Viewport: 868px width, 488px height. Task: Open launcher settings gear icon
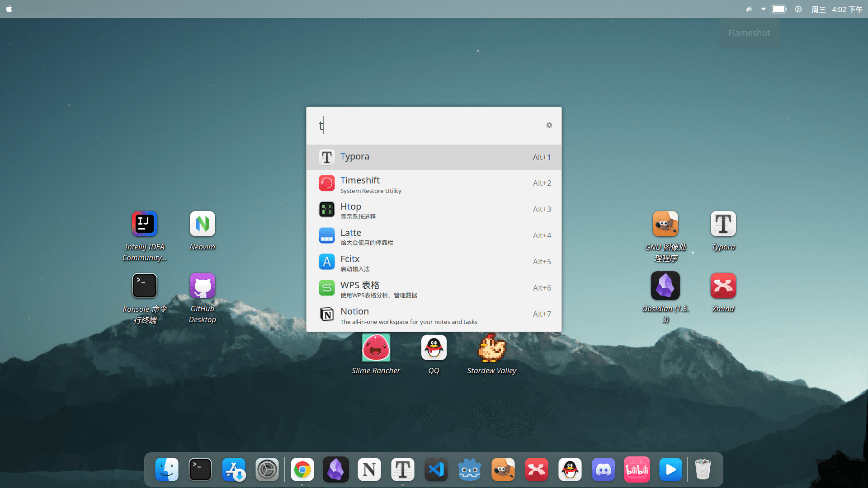point(549,125)
